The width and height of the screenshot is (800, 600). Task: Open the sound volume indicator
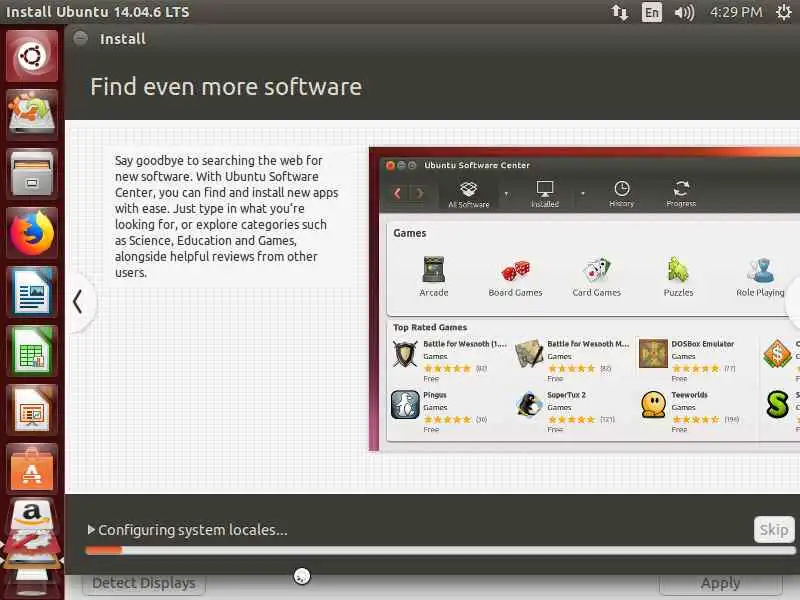tap(684, 12)
